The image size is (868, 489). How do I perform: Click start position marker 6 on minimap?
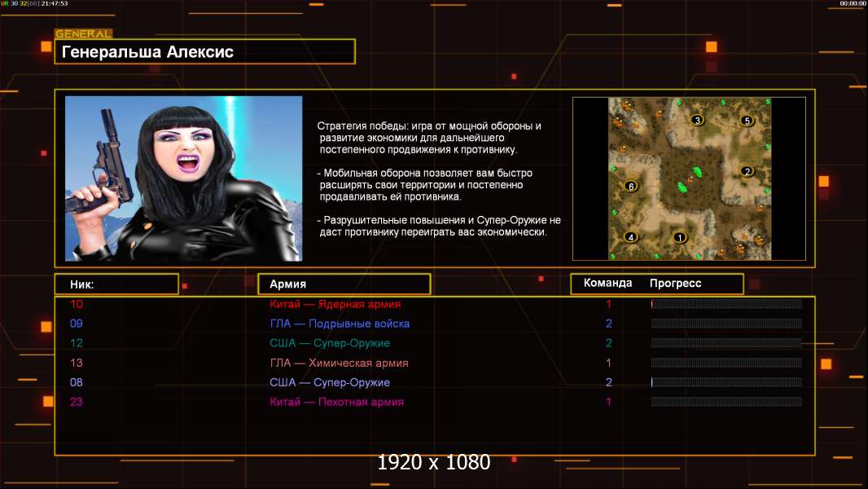tap(630, 187)
